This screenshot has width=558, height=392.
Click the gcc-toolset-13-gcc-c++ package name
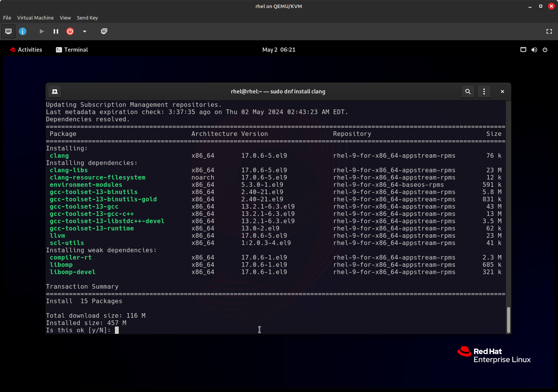point(92,214)
